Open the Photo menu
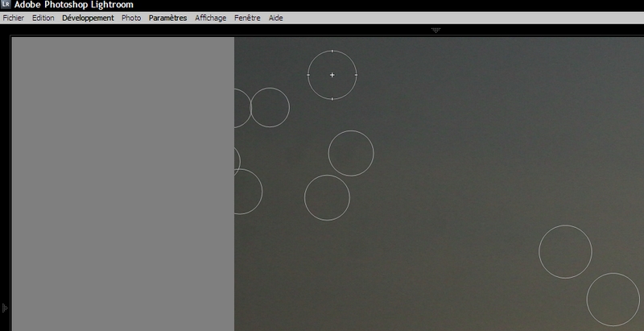 131,18
